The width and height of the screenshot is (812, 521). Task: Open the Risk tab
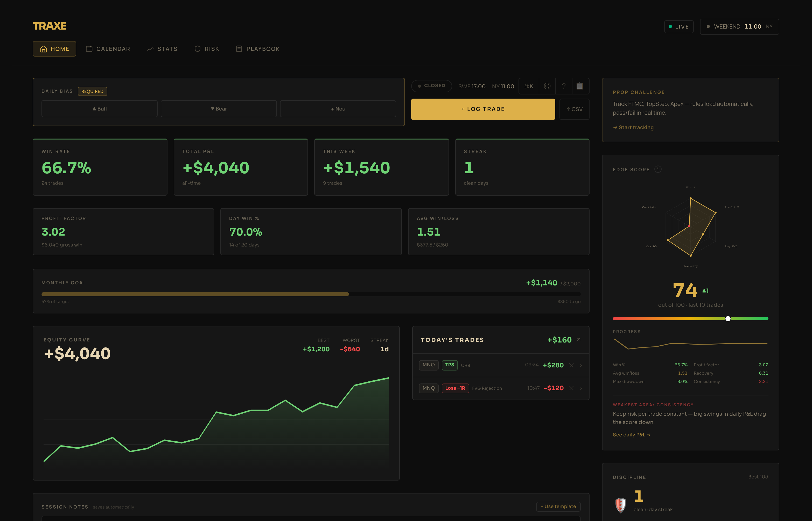(x=207, y=49)
